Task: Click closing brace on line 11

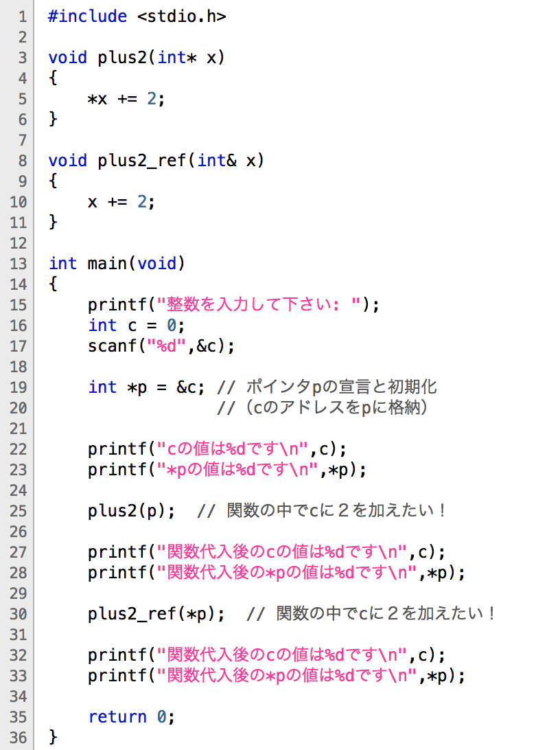Action: (x=53, y=223)
